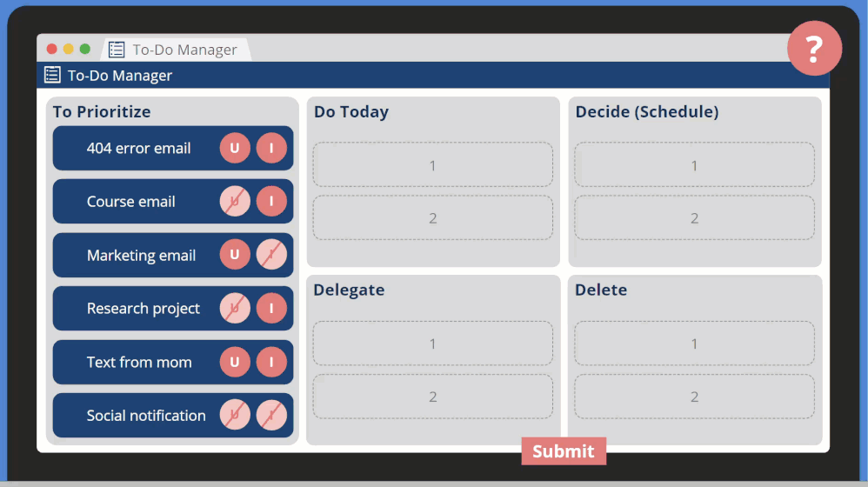Toggle crossed-out Important on Marketing email
Viewport: 868px width, 487px height.
[271, 255]
